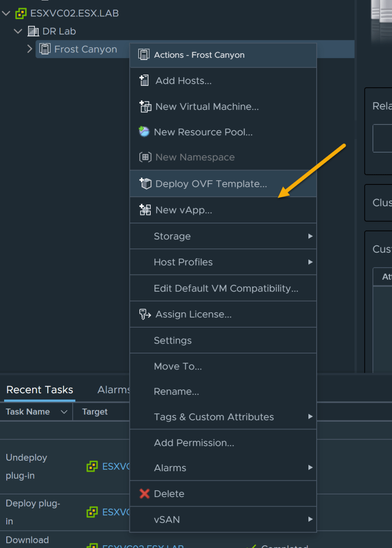
Task: Click the New Virtual Machine icon
Action: coord(145,107)
